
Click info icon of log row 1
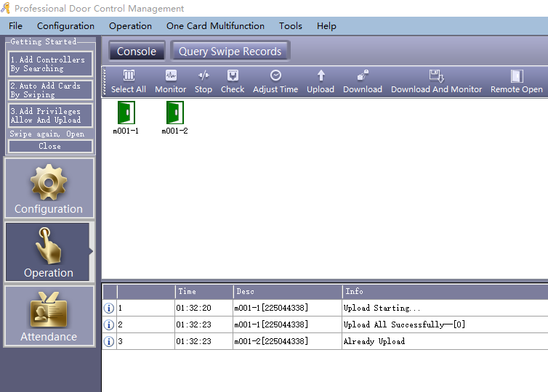[x=109, y=308]
